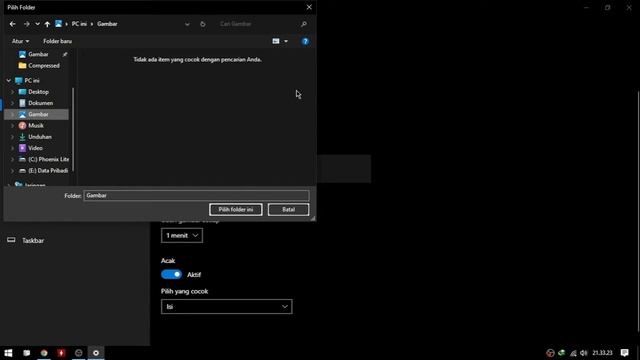This screenshot has width=640, height=360.
Task: Open the red app taskbar icon
Action: point(61,353)
